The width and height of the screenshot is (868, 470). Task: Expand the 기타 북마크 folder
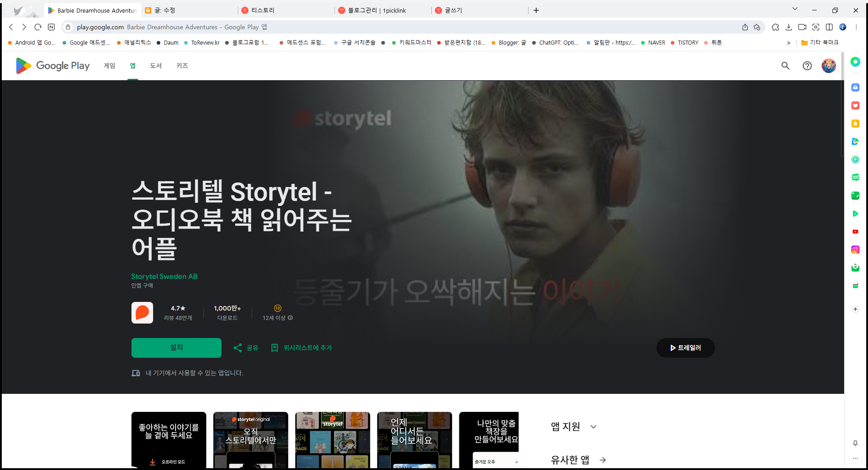point(819,42)
